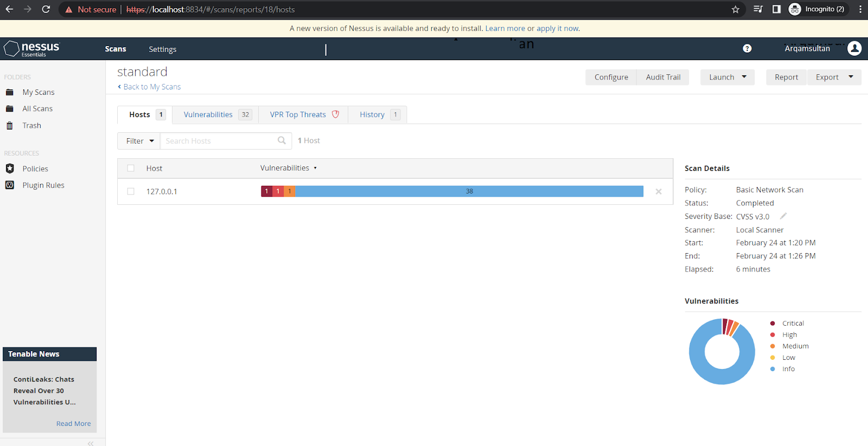Open the My Scans folder
The width and height of the screenshot is (868, 446).
pyautogui.click(x=39, y=92)
